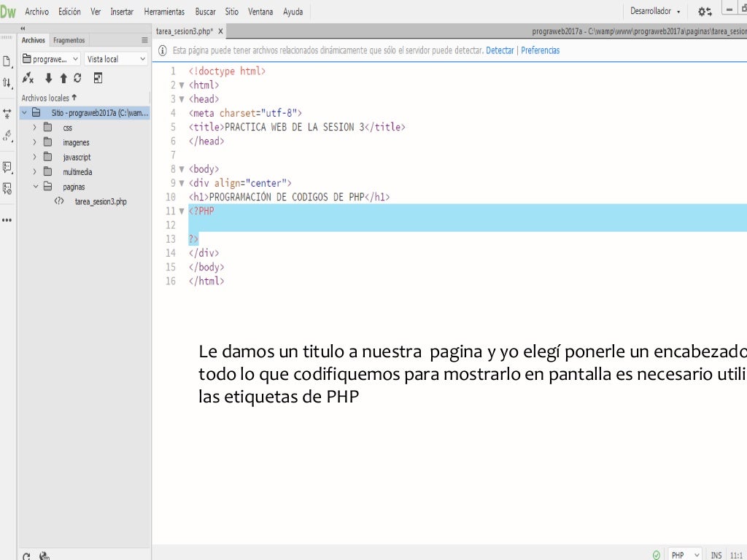Open the Vista local dropdown

pyautogui.click(x=116, y=59)
